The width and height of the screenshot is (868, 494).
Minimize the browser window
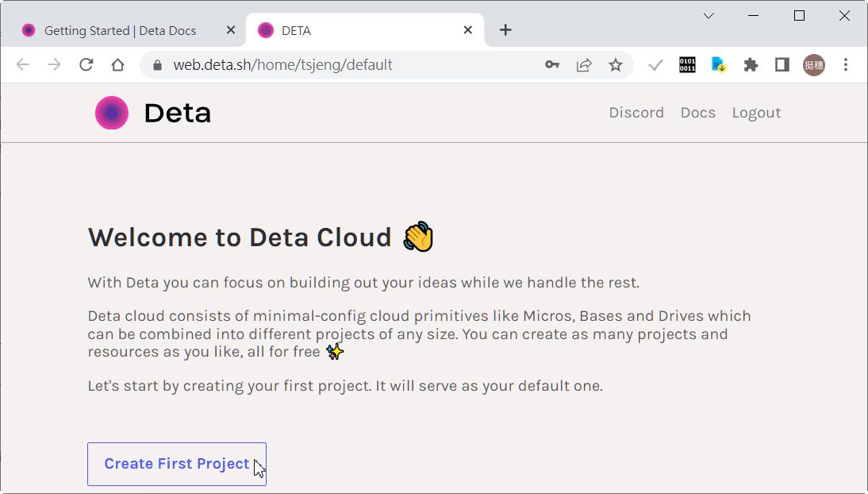click(x=753, y=16)
